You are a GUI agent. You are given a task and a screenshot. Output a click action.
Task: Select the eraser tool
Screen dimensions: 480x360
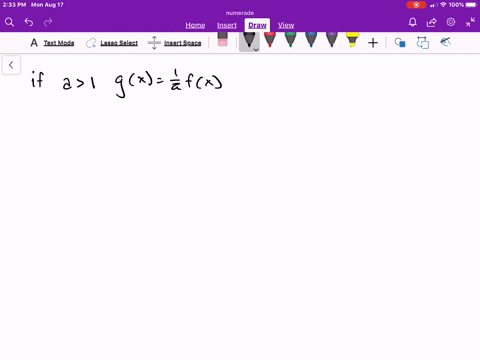tap(222, 39)
